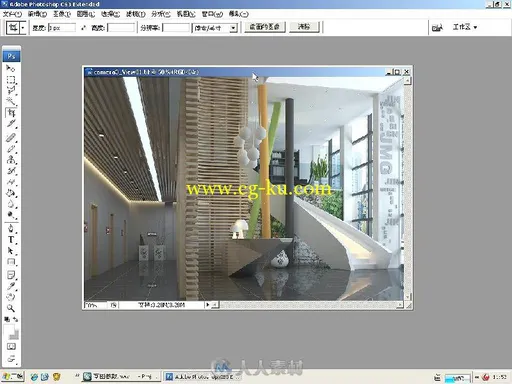Select the Rectangular Marquee tool
512x384 pixels.
tap(11, 80)
